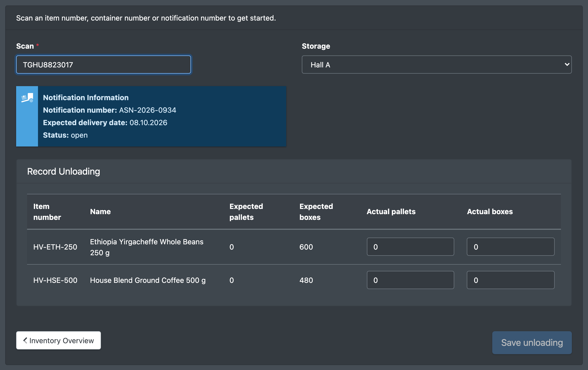Open the Storage dropdown showing Hall A

tap(437, 65)
